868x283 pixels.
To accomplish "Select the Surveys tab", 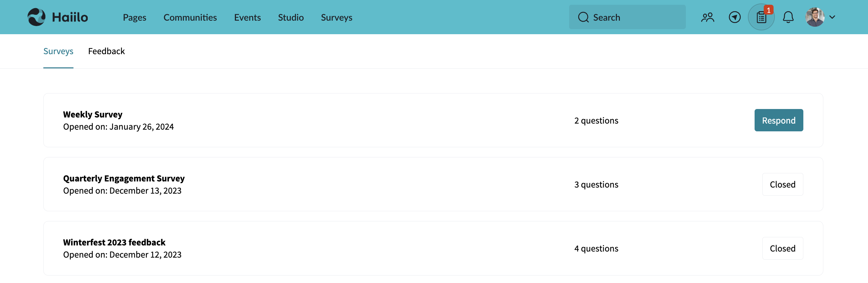I will click(58, 51).
